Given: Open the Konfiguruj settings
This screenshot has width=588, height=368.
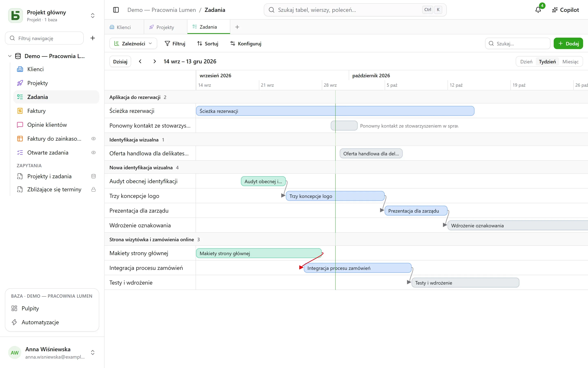Looking at the screenshot, I should click(246, 44).
